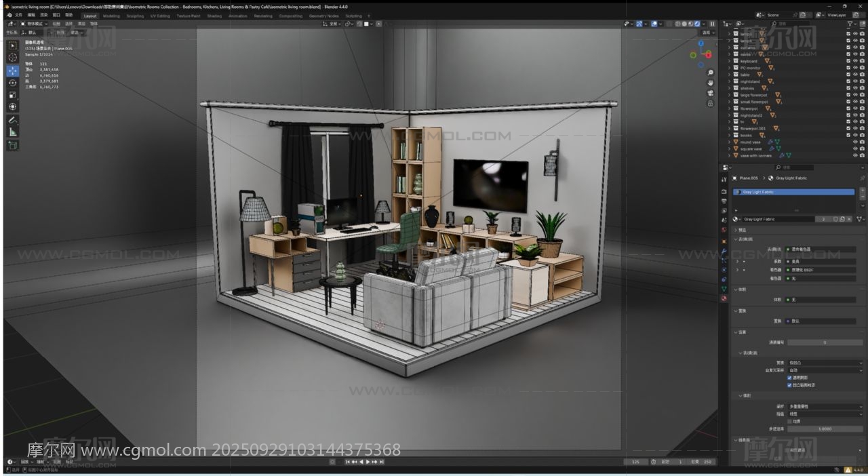Select the Gray Light Fabric material slot
868x476 pixels.
pyautogui.click(x=793, y=192)
